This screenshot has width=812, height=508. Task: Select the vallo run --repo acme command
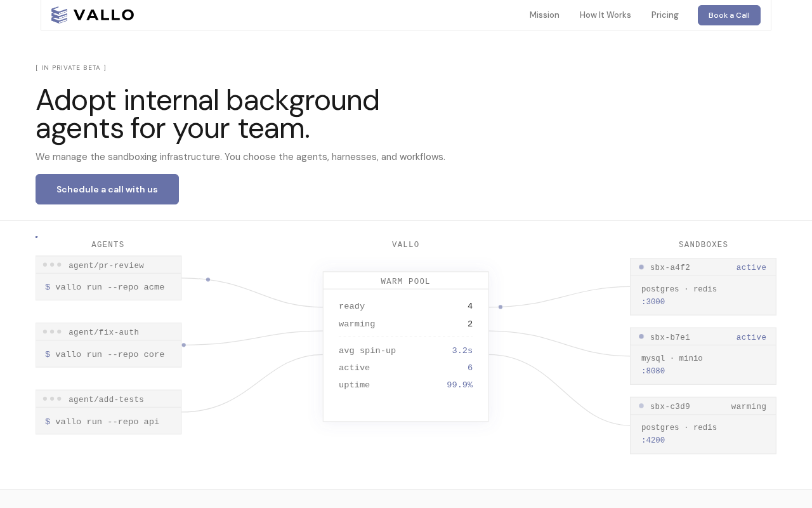105,287
